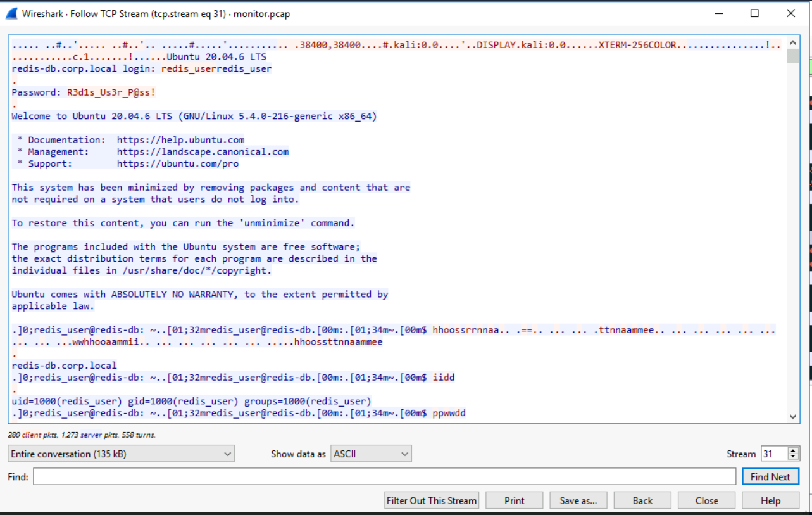Click the Back button
812x515 pixels.
tap(642, 500)
